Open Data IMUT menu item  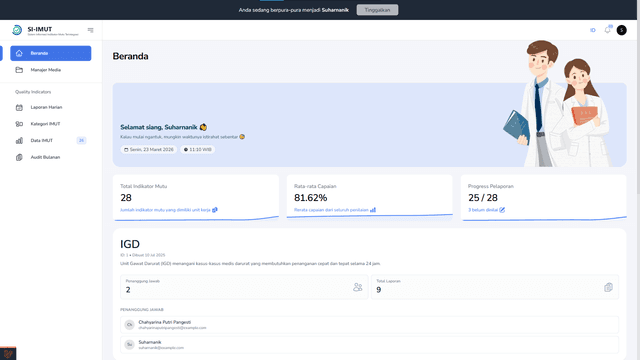tap(51, 140)
